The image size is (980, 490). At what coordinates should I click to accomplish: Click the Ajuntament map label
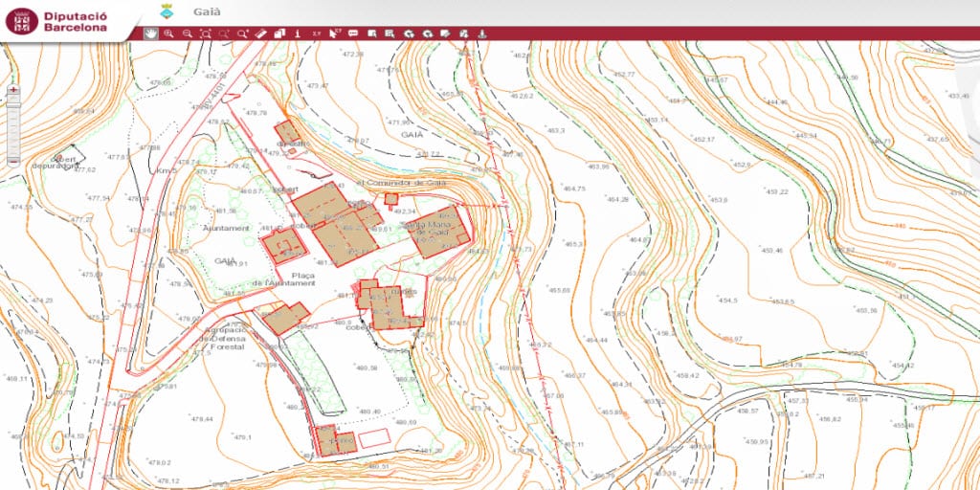tap(226, 228)
